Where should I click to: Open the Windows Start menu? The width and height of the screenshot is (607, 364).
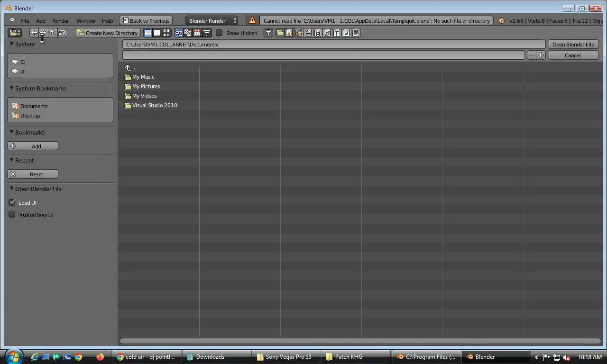[x=13, y=356]
